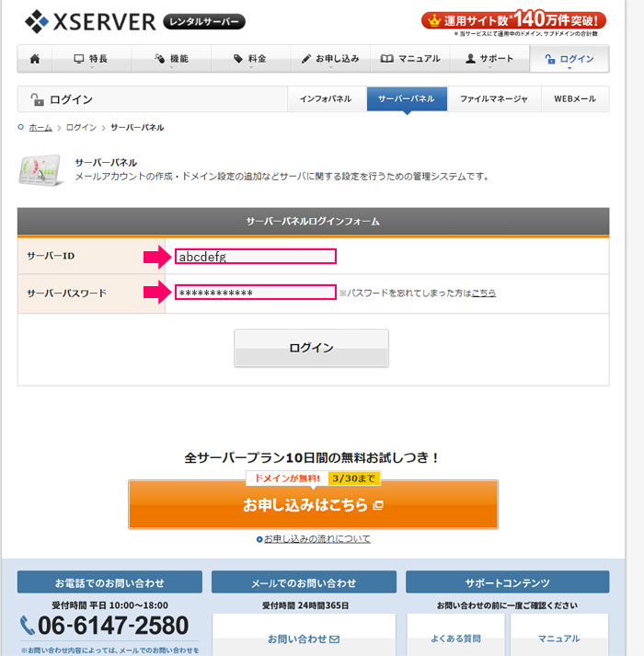
Task: Click the ホーム breadcrumb link
Action: click(x=40, y=127)
